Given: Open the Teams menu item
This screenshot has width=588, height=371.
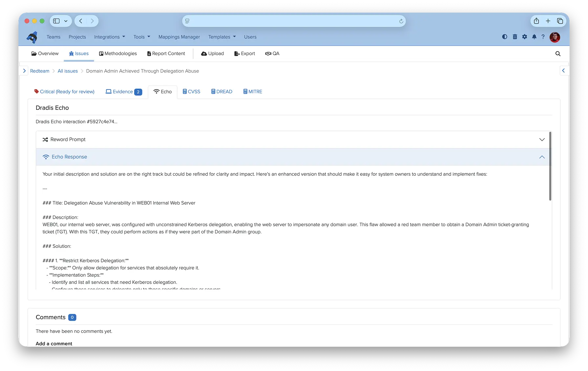Looking at the screenshot, I should pos(53,37).
